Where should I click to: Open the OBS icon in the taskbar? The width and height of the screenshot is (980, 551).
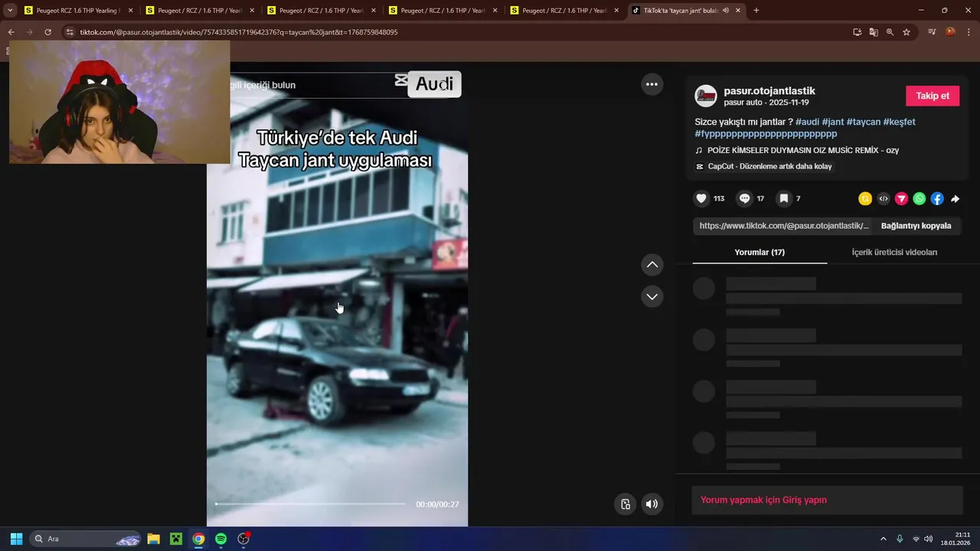pyautogui.click(x=243, y=539)
